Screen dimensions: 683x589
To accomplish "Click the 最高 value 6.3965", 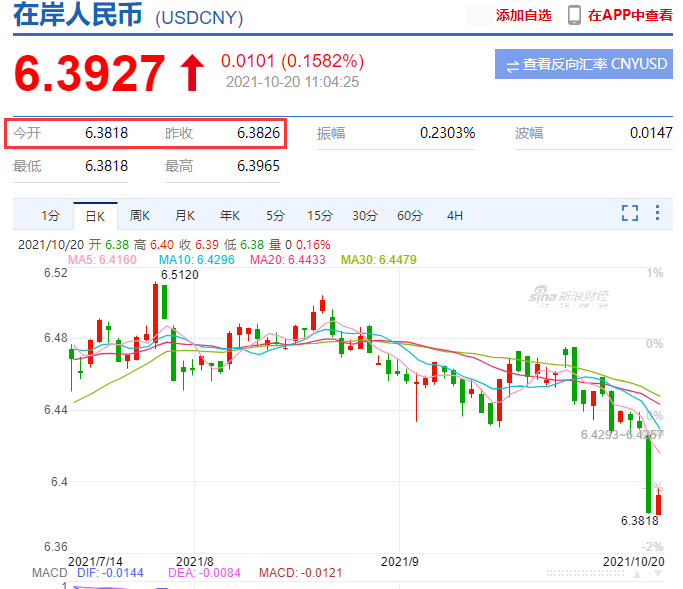I will (258, 166).
